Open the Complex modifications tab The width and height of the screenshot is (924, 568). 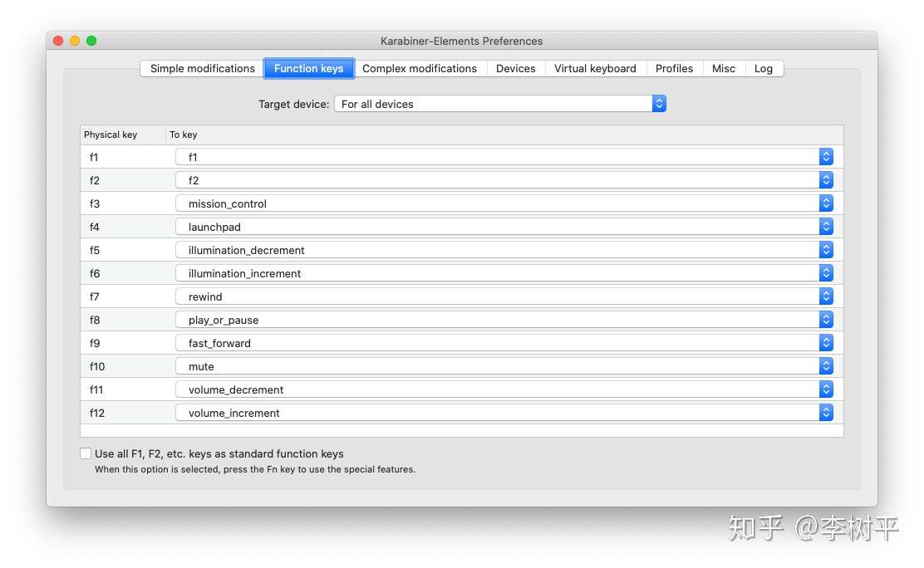tap(420, 68)
